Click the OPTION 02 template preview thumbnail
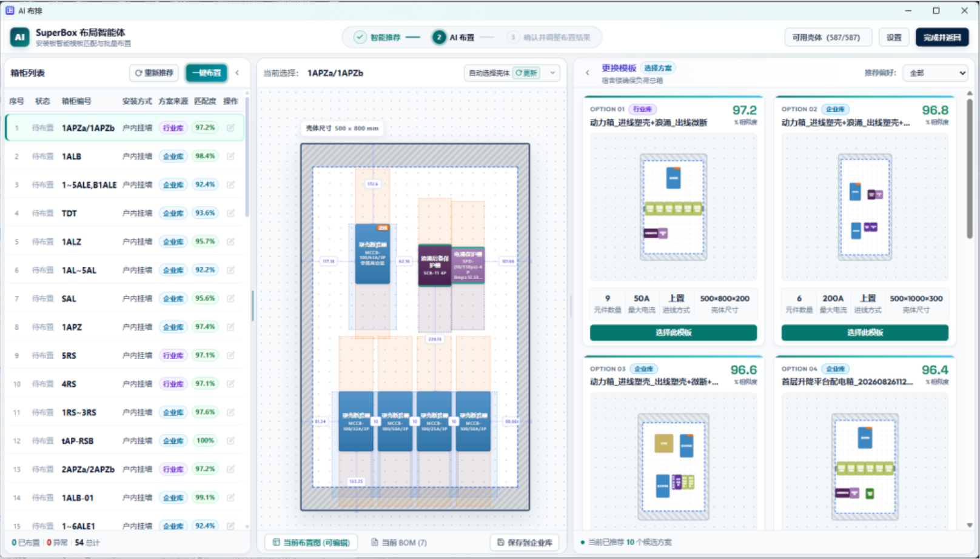 coord(865,207)
